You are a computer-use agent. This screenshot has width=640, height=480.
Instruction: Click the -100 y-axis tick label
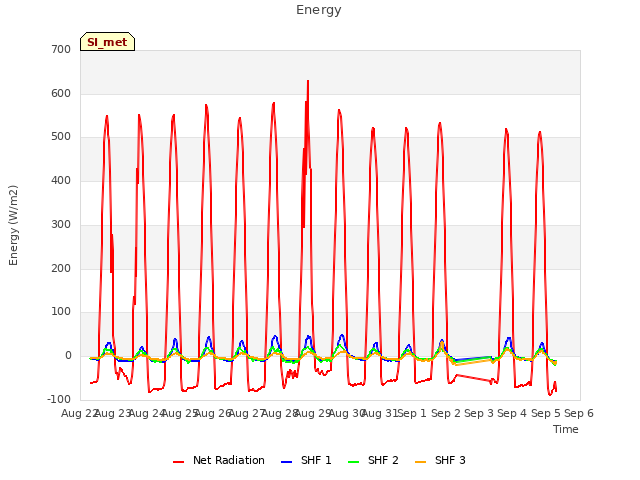pyautogui.click(x=59, y=399)
